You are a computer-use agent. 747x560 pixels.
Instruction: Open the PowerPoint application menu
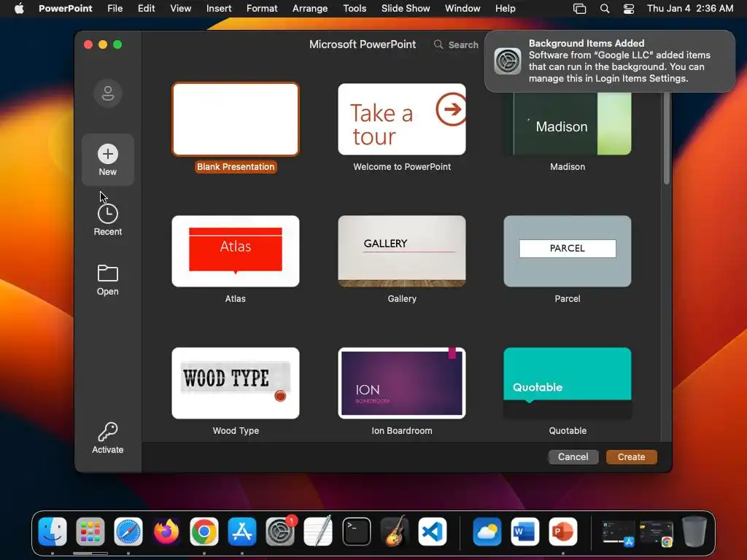pyautogui.click(x=65, y=9)
